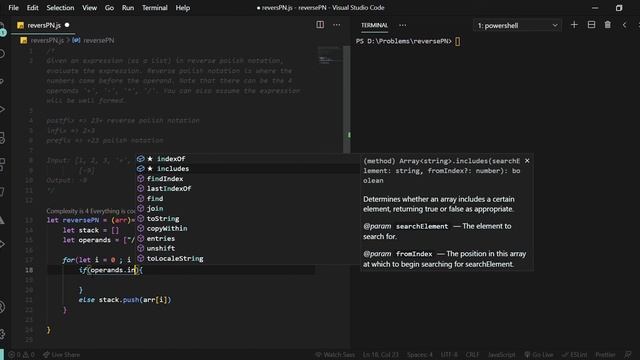Focus the PowerShell terminal prompt

tap(458, 41)
